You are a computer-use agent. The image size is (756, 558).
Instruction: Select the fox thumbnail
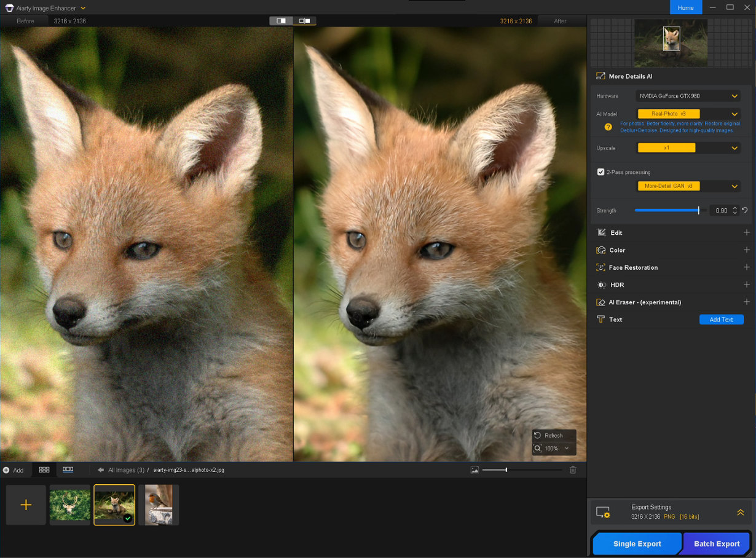click(x=114, y=505)
